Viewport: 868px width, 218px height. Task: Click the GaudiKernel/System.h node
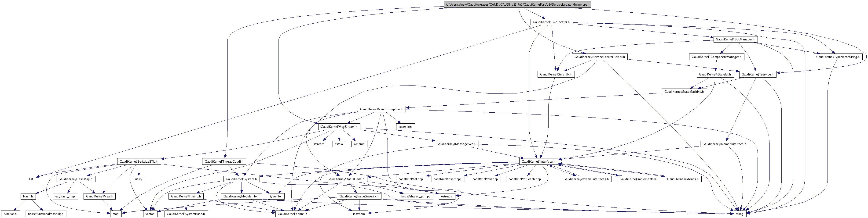pos(241,179)
